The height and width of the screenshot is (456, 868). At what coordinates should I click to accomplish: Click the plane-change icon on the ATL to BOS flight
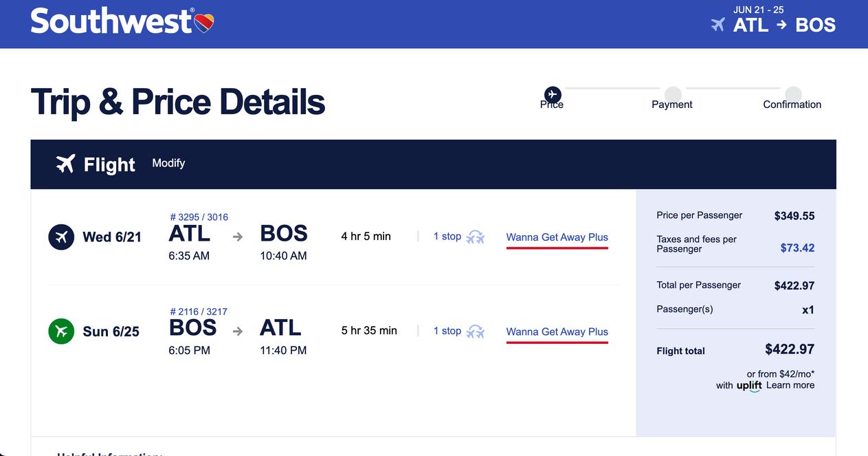pos(476,237)
